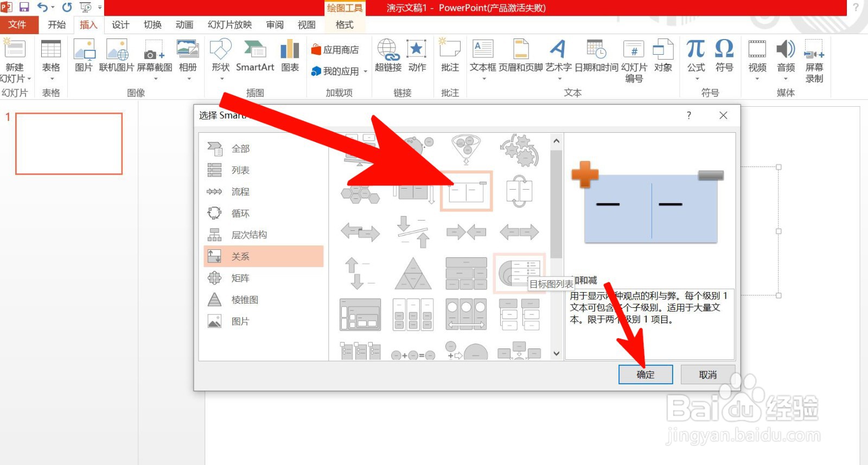Insert a 超链接 hyperlink
Image resolution: width=868 pixels, height=465 pixels.
click(388, 56)
